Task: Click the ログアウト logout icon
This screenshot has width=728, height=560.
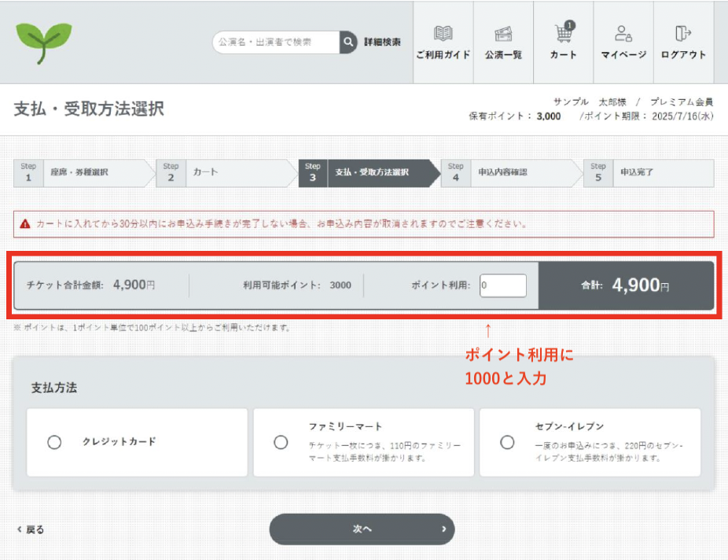Action: point(682,35)
